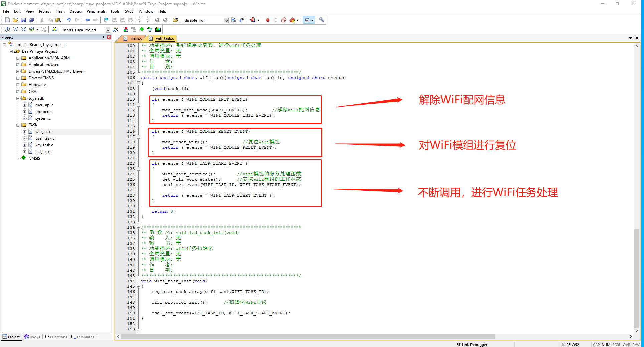Click the Open file folder icon
The height and width of the screenshot is (347, 644).
coord(15,20)
